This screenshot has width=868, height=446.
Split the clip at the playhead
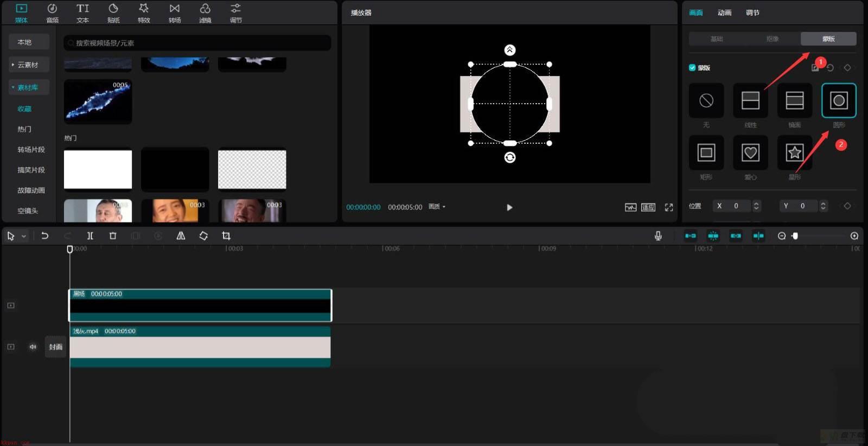coord(90,236)
